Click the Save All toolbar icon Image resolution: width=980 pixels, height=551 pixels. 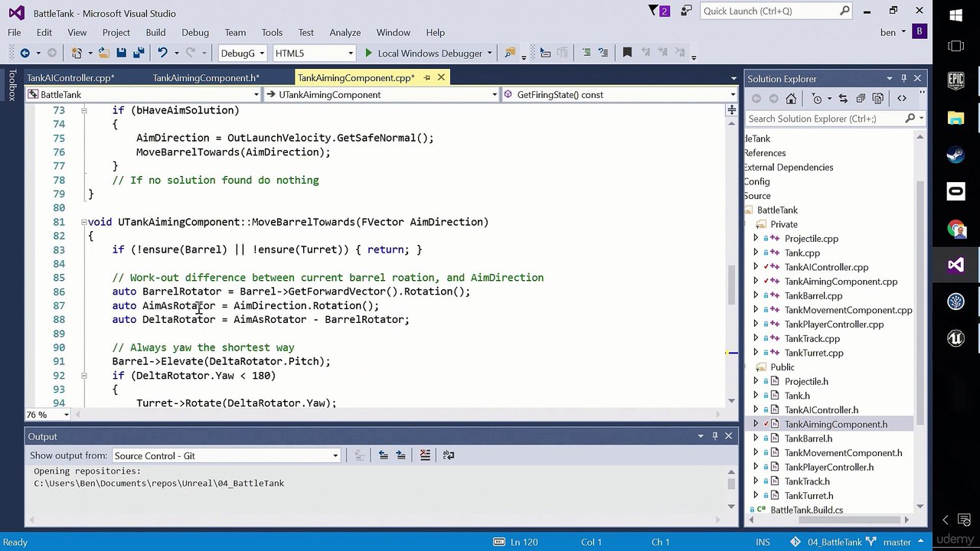point(139,53)
